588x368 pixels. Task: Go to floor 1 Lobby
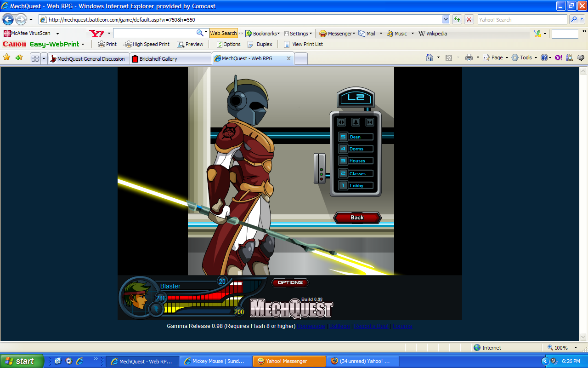[x=356, y=185]
